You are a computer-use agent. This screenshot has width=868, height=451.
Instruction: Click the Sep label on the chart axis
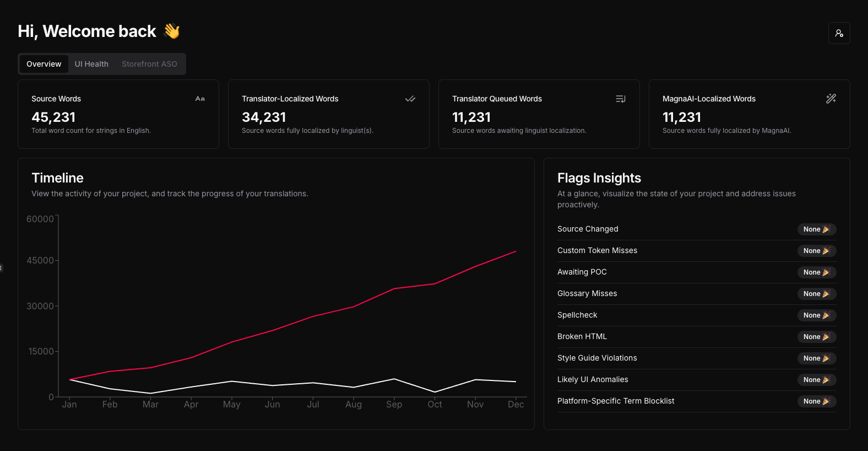point(394,405)
